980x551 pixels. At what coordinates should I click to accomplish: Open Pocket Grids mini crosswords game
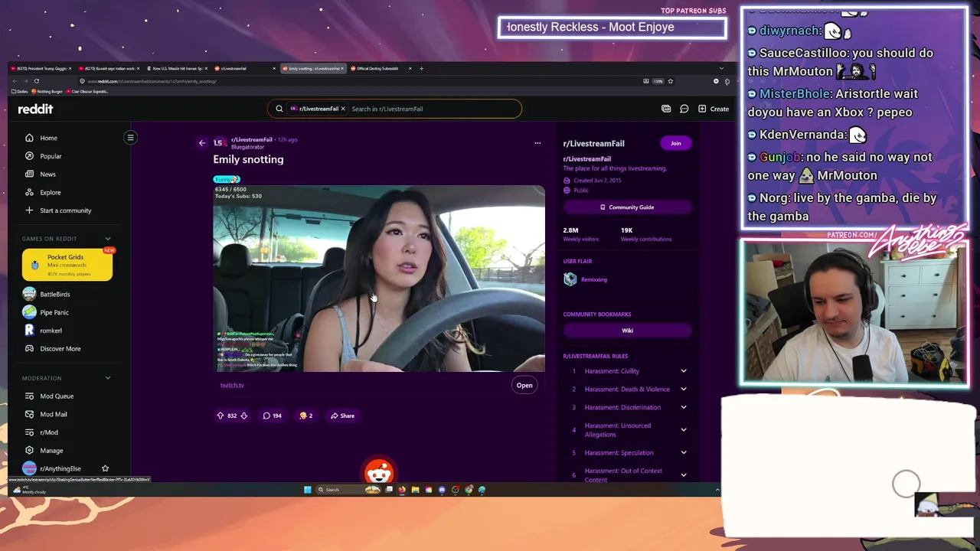point(67,265)
